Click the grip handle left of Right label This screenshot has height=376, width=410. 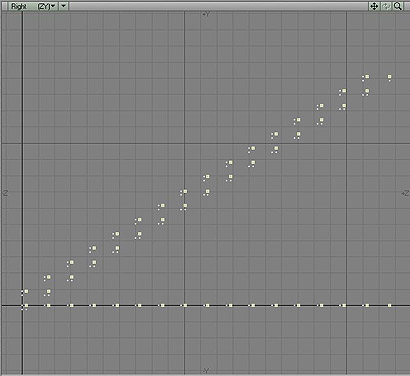click(4, 6)
